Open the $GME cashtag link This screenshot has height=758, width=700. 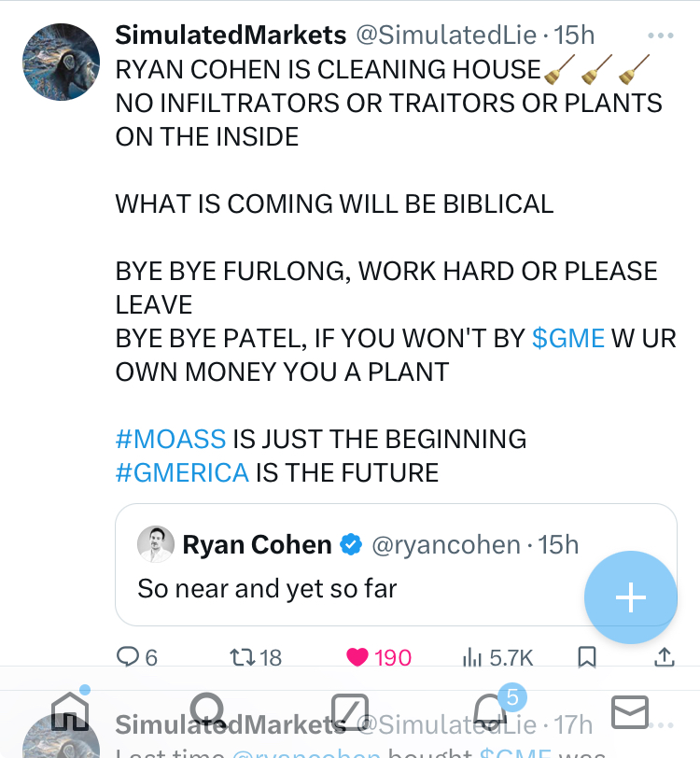(x=568, y=338)
